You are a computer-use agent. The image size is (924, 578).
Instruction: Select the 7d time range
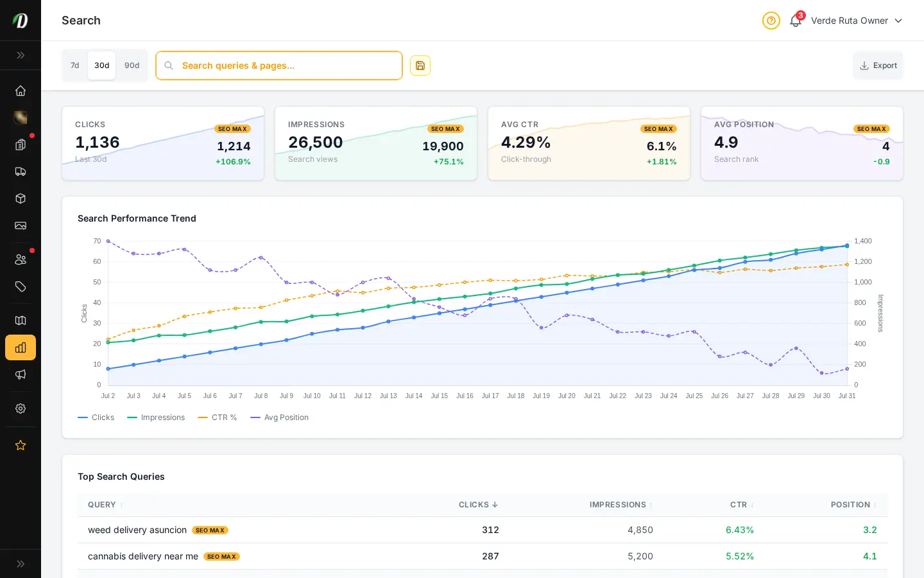tap(75, 66)
